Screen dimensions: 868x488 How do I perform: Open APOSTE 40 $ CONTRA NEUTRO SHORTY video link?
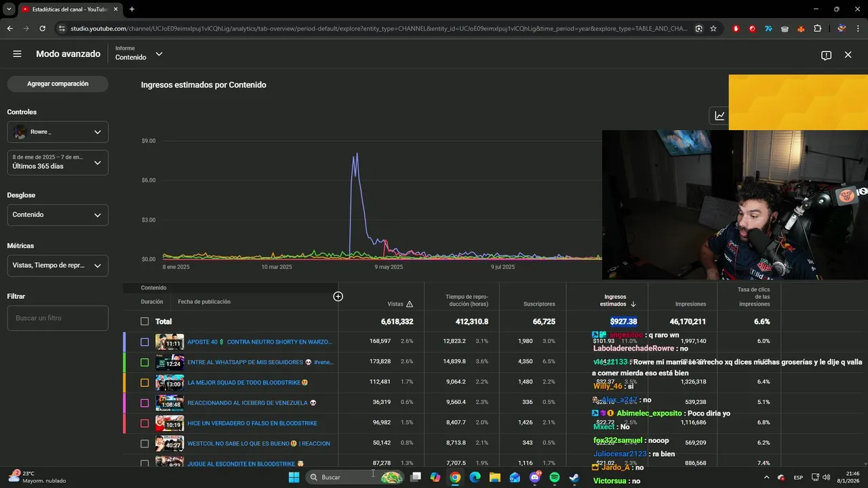260,342
